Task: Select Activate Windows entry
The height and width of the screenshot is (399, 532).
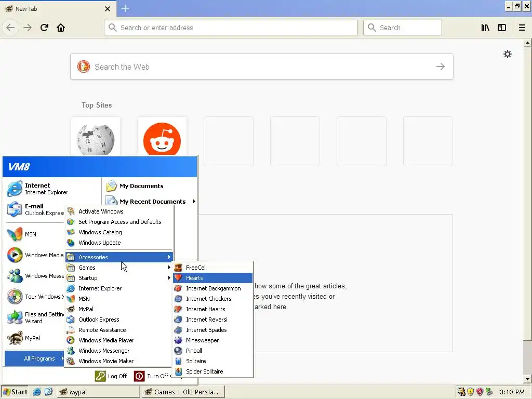Action: [119, 211]
